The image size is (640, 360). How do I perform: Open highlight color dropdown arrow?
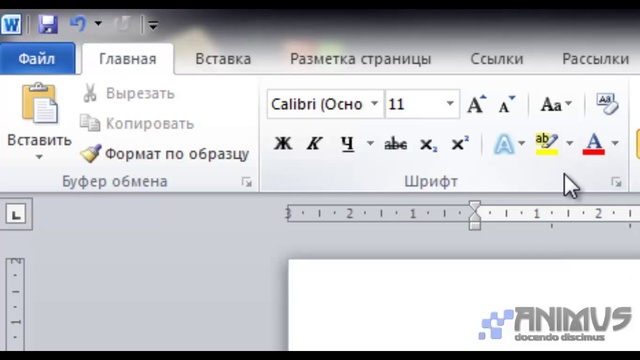pos(569,143)
